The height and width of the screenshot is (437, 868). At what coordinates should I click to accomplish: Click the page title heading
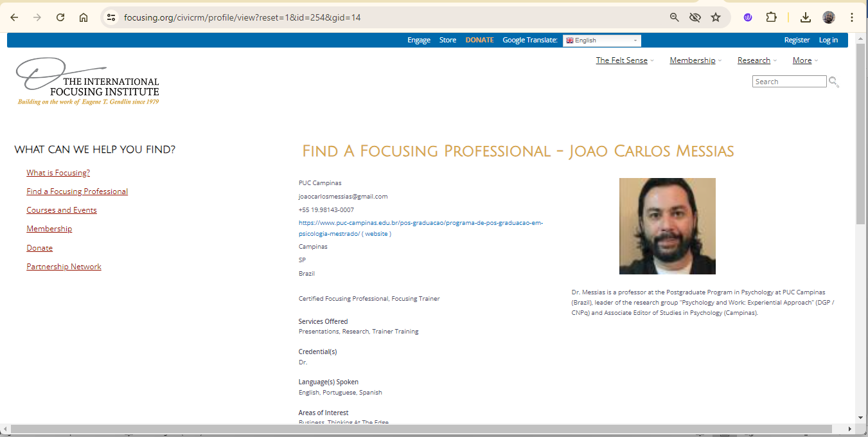[518, 152]
